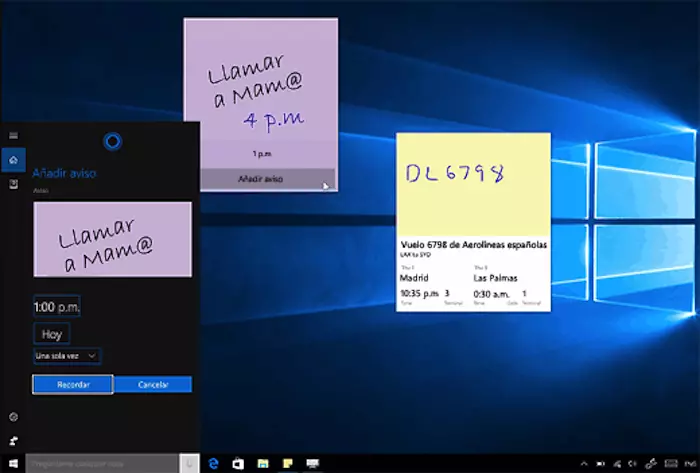Viewport: 700px width, 473px height.
Task: Click 'Añadir aviso' on purple note
Action: 260,179
